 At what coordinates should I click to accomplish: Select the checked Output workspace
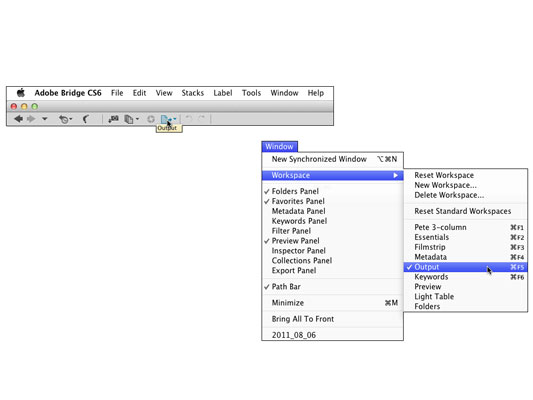coord(466,267)
